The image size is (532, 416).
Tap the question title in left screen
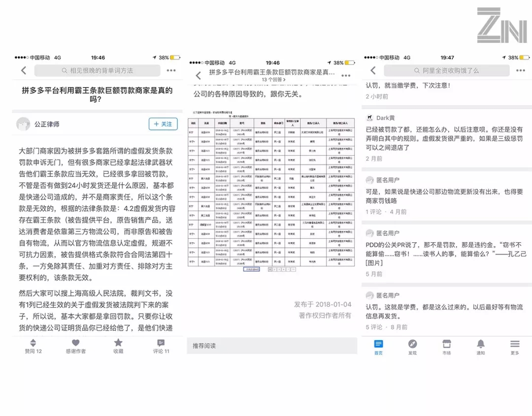(98, 95)
